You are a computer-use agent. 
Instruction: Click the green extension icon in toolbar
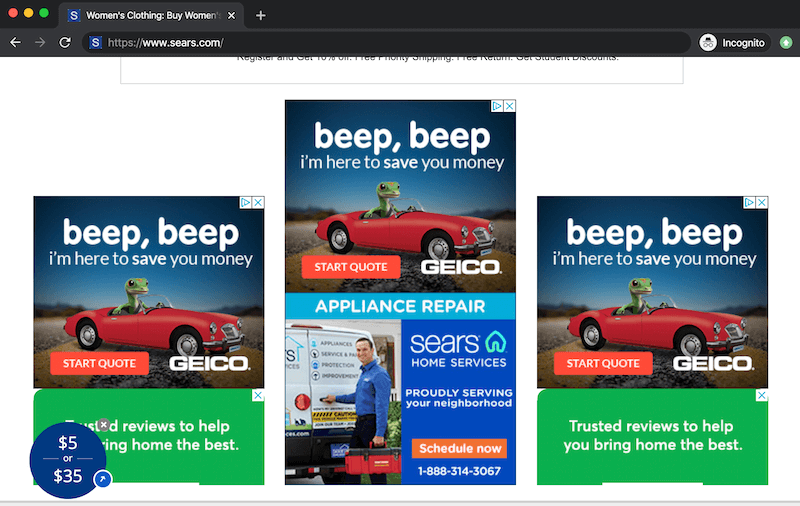[x=786, y=42]
